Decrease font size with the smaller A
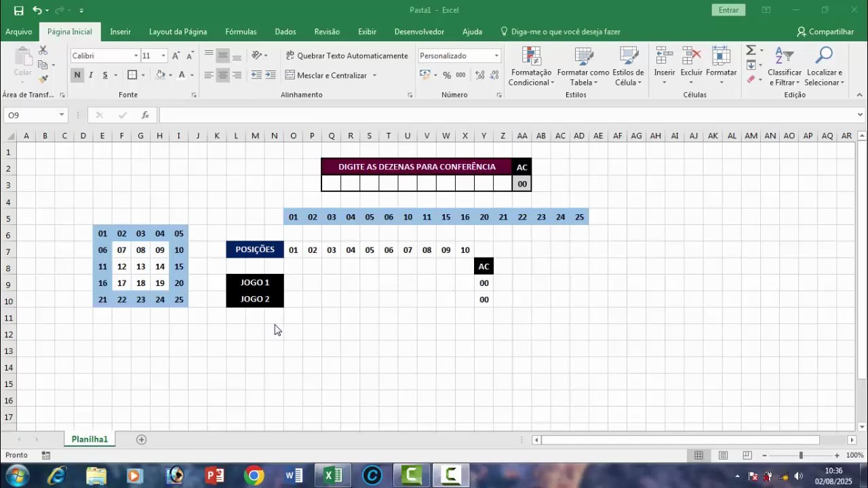The image size is (868, 488). tap(189, 56)
